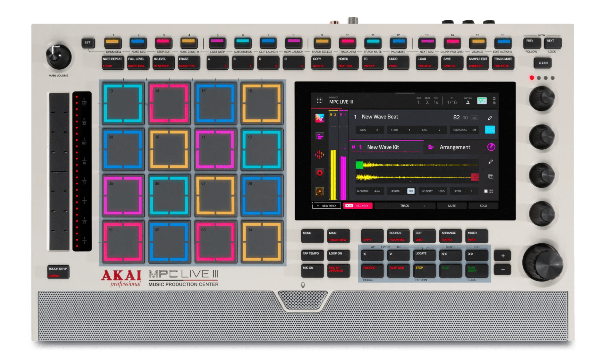Open the VELOCITY 100% field
The image size is (606, 364).
[x=433, y=191]
